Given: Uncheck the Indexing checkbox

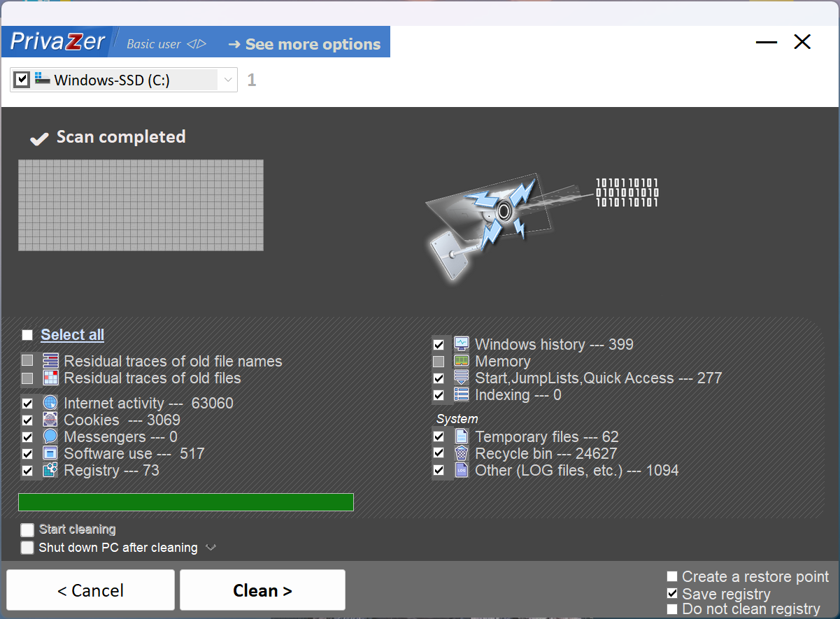Looking at the screenshot, I should click(x=439, y=395).
